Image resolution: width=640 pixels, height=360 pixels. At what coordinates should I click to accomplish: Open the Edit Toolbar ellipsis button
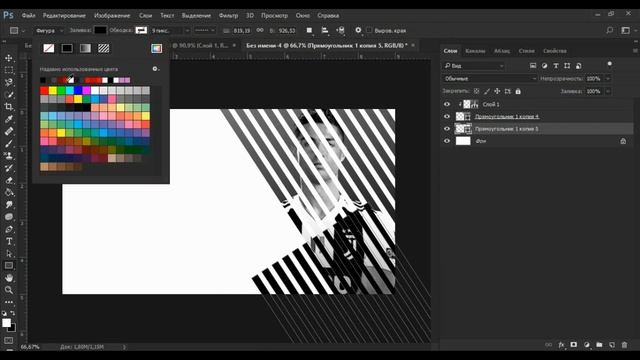(9, 302)
